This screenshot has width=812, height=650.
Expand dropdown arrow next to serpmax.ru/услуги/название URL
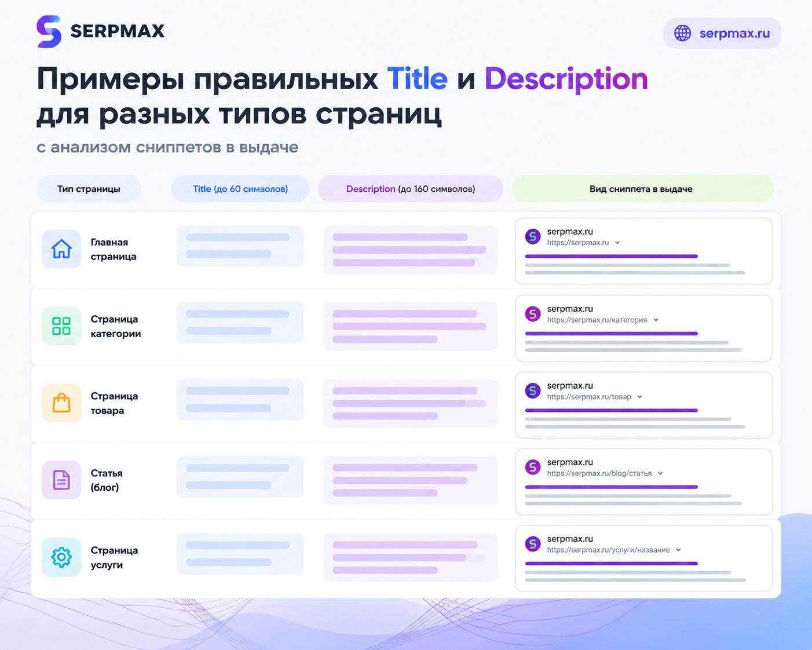click(x=678, y=550)
